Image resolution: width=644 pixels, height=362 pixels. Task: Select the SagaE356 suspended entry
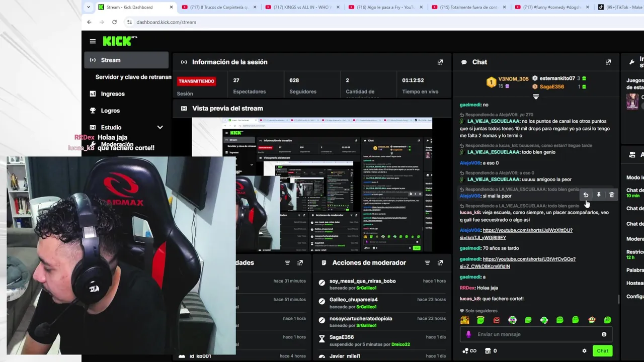point(382,340)
